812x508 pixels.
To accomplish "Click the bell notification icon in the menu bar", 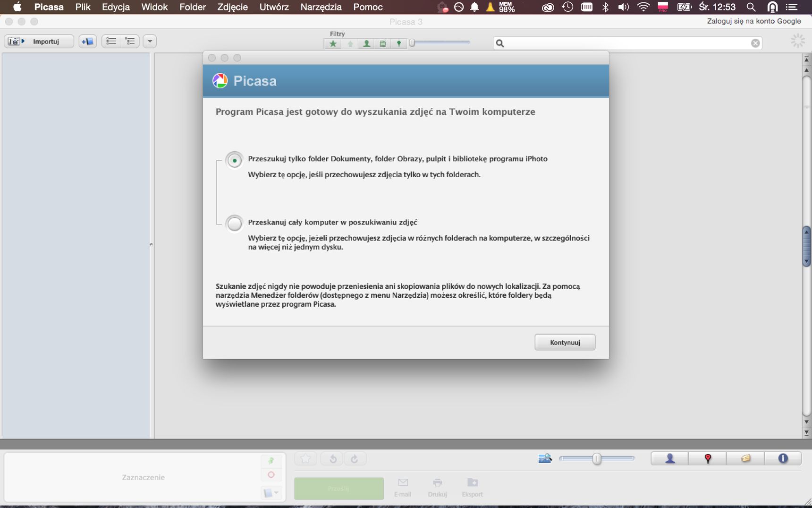I will tap(474, 7).
